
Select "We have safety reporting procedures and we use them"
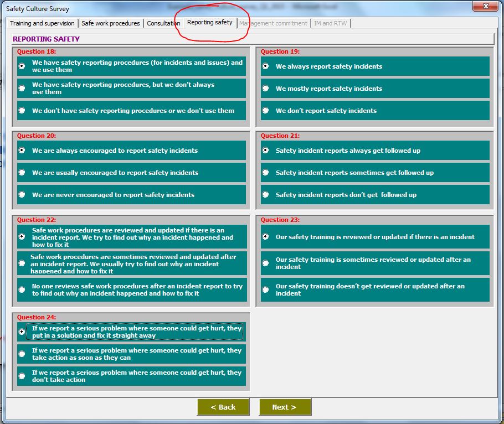pos(21,65)
